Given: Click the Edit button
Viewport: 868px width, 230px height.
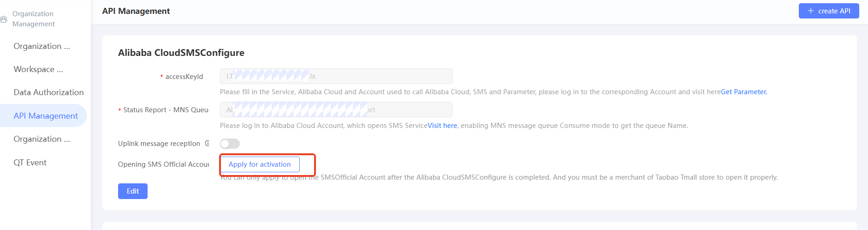Looking at the screenshot, I should (133, 191).
